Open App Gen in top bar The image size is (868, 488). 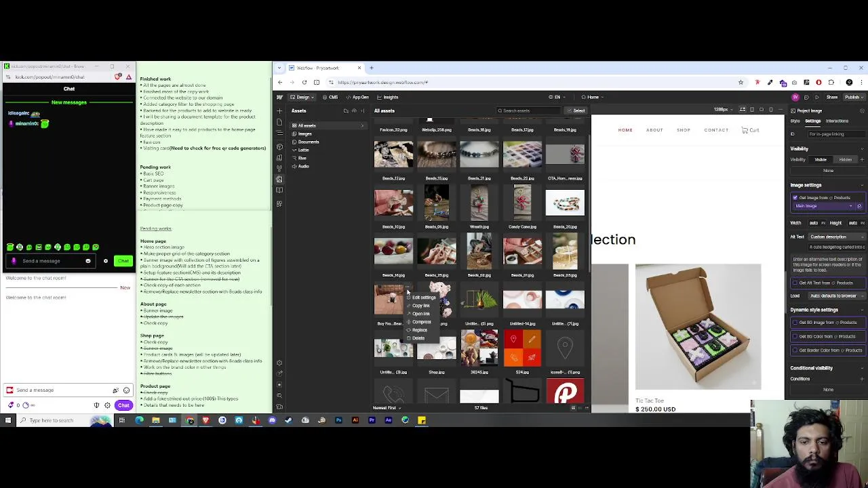tap(357, 97)
